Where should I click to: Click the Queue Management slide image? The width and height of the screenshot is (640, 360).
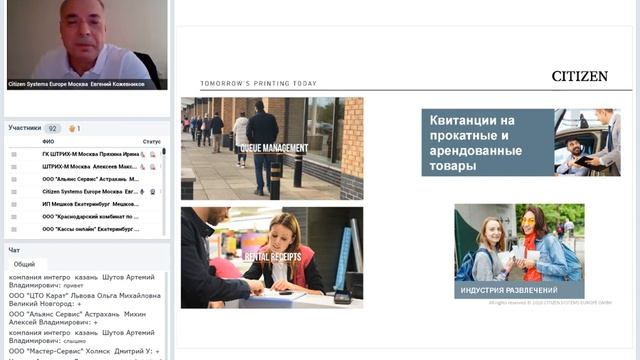tap(272, 149)
